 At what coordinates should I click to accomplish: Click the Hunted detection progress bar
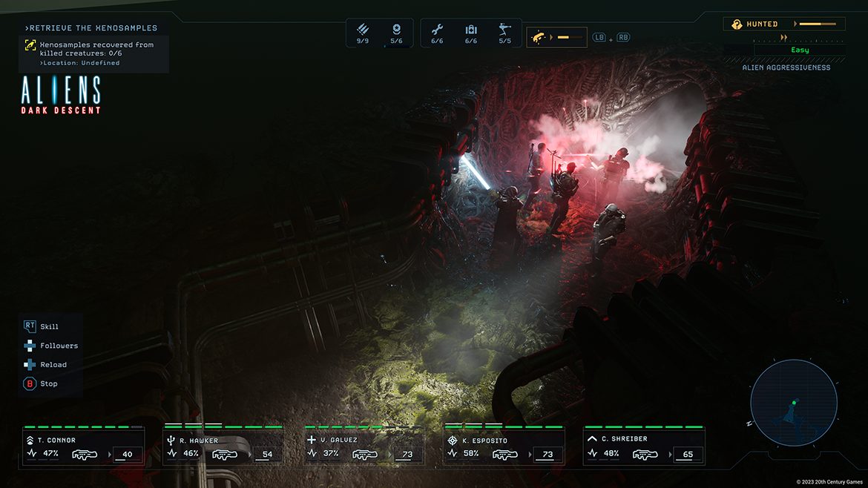818,24
